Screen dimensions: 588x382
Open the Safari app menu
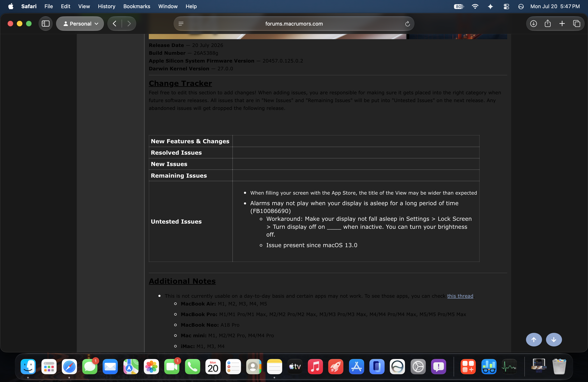[x=29, y=6]
